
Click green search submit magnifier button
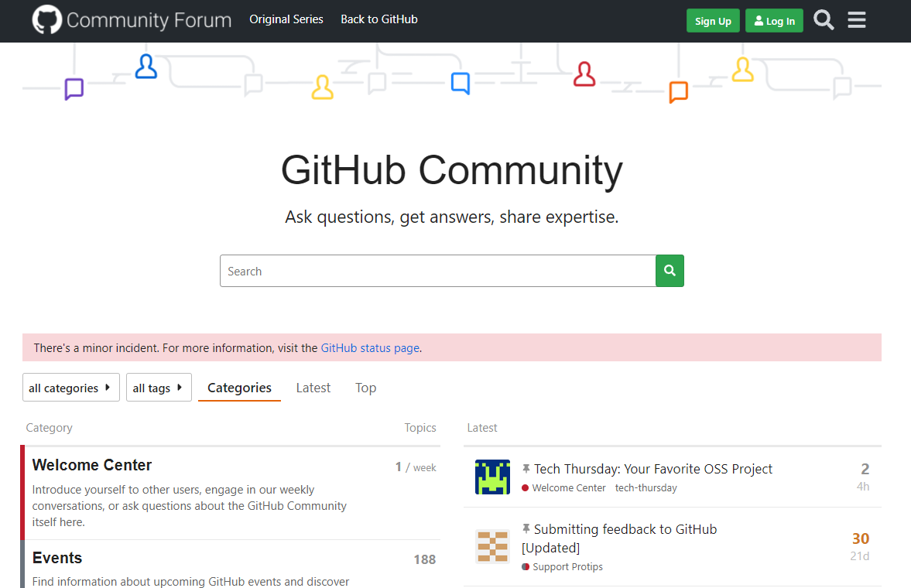[670, 271]
